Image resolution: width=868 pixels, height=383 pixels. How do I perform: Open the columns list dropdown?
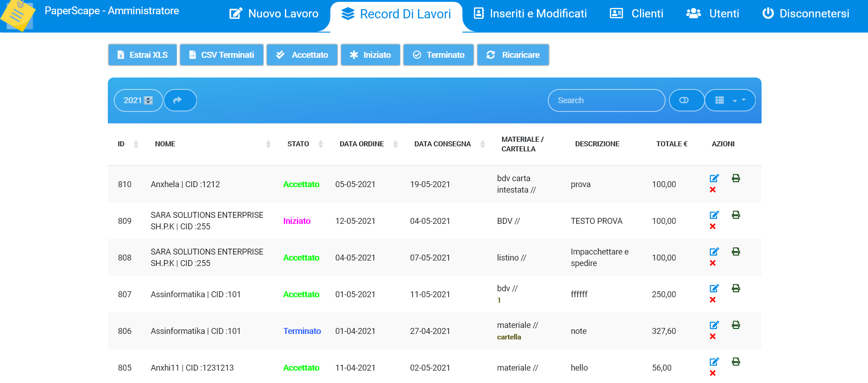tap(729, 100)
